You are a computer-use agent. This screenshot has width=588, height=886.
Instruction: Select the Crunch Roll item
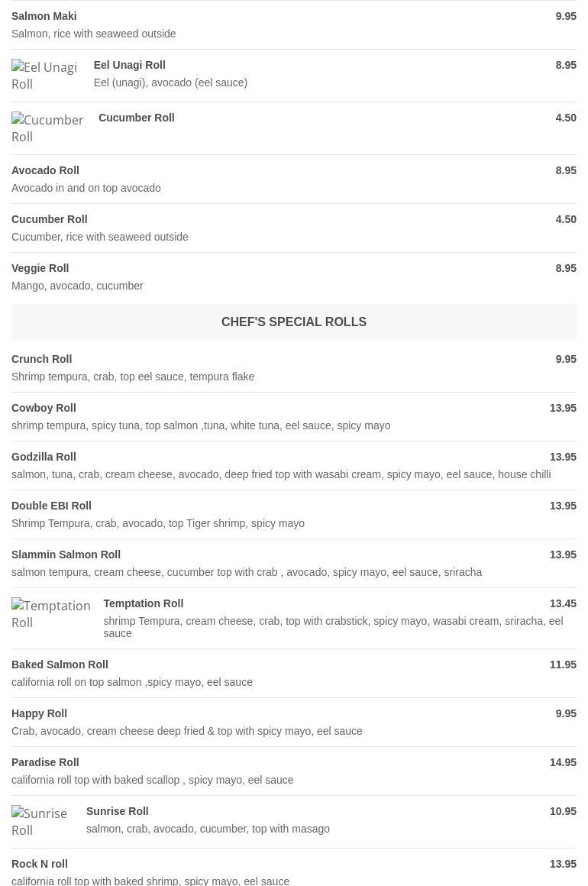[42, 359]
